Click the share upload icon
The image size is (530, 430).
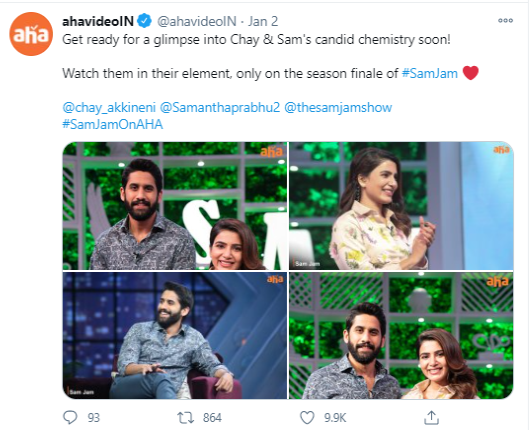[x=431, y=417]
